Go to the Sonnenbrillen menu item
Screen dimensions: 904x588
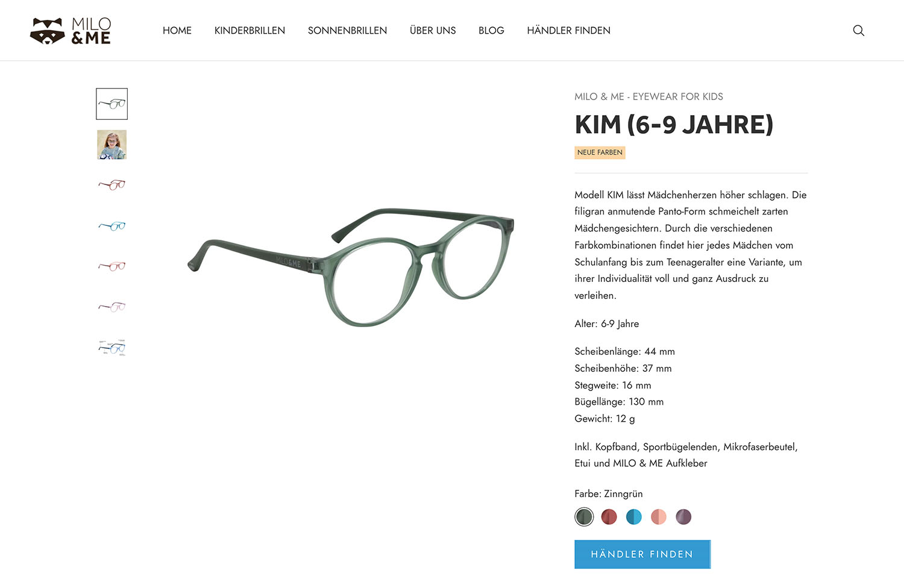347,31
